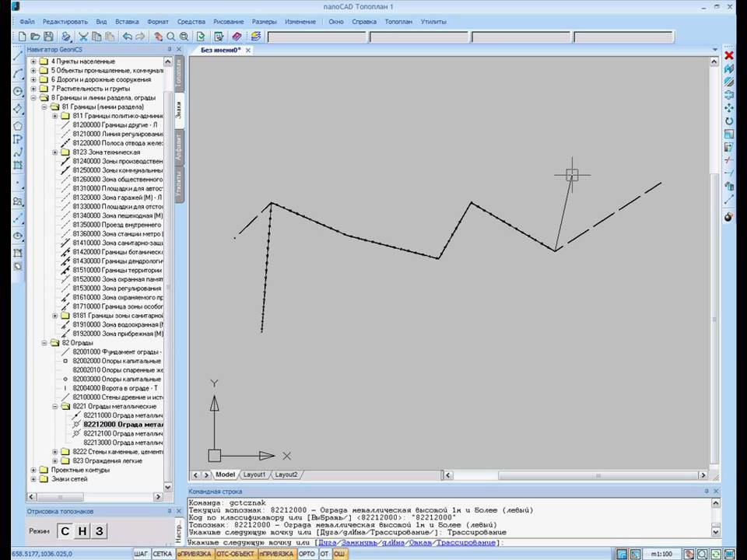Click the Move arrows icon in the right toolbar
This screenshot has width=747, height=560.
(729, 108)
